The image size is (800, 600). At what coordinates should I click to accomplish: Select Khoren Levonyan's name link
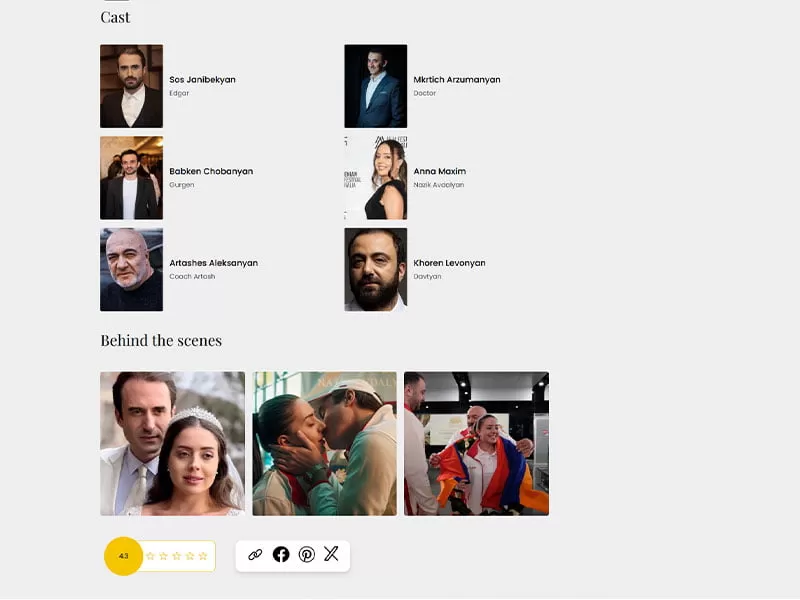(x=449, y=263)
